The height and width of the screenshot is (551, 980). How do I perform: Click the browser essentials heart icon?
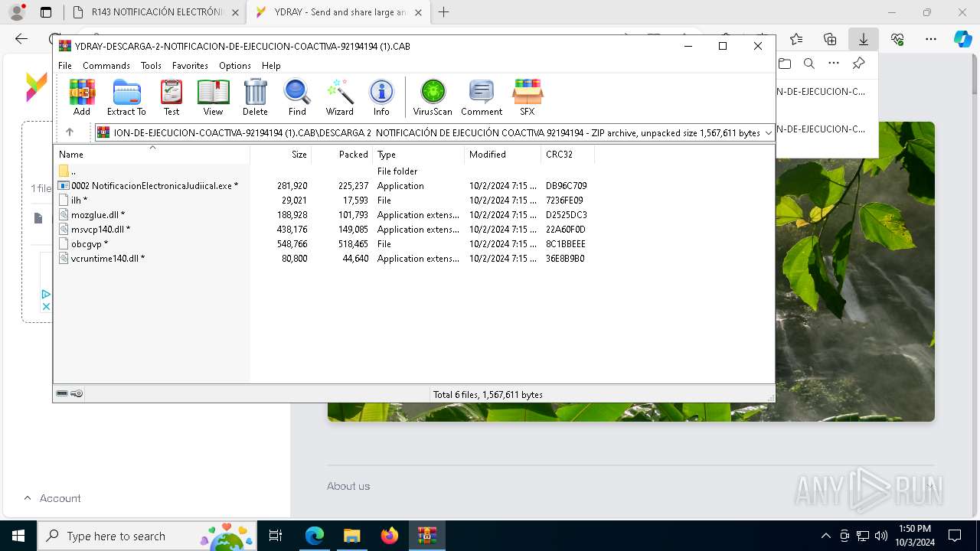tap(897, 39)
